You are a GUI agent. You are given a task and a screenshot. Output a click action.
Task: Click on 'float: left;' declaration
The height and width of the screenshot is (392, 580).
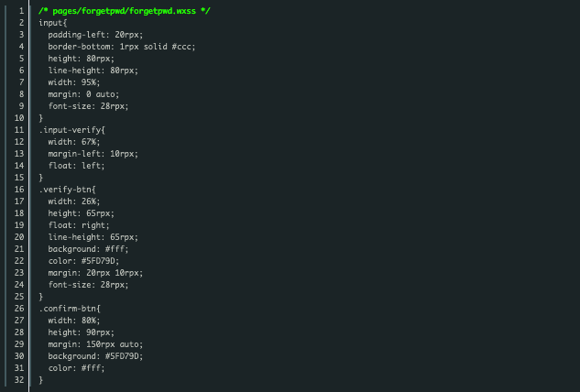[x=77, y=166]
